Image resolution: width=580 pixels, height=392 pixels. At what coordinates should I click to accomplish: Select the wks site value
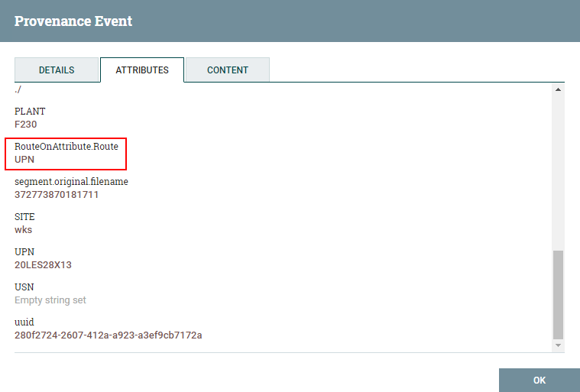click(23, 230)
